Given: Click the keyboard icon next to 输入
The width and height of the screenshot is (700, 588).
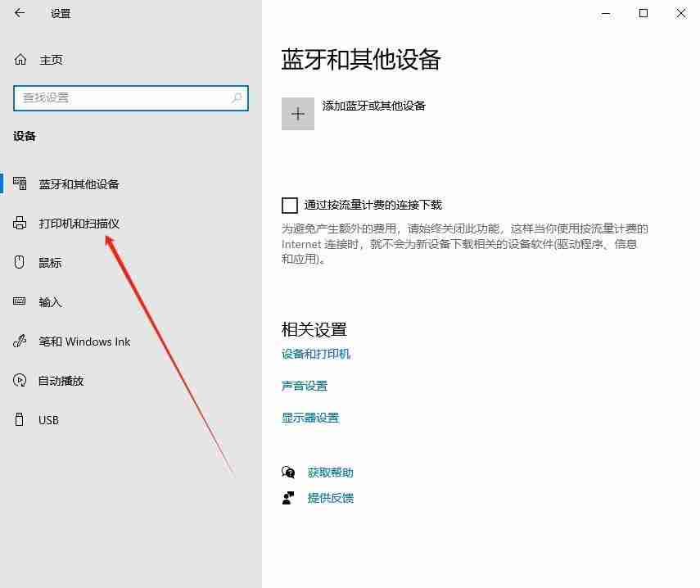Looking at the screenshot, I should point(19,301).
